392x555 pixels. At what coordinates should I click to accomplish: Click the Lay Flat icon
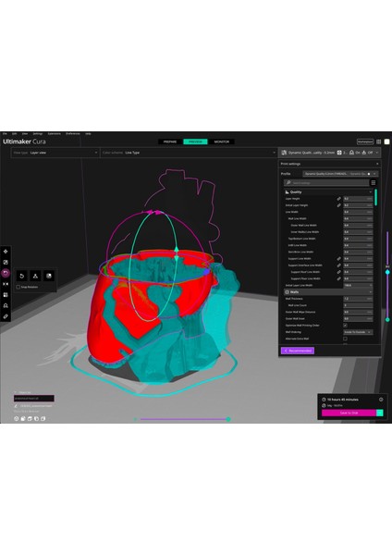click(x=35, y=276)
